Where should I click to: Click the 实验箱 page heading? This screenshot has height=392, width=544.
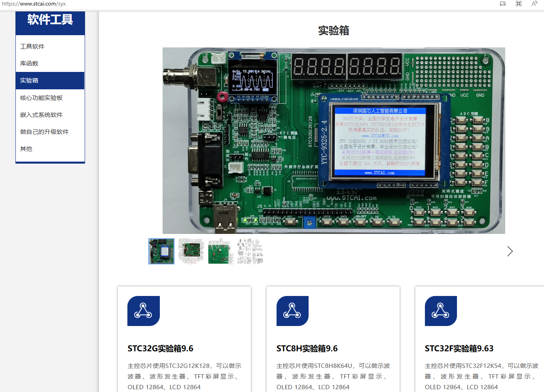click(x=334, y=30)
